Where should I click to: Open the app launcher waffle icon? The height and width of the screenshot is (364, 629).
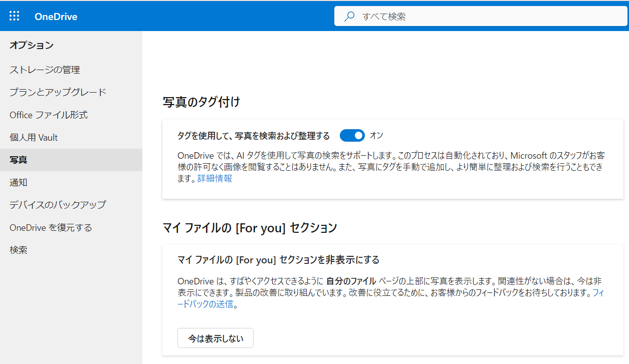(x=15, y=16)
